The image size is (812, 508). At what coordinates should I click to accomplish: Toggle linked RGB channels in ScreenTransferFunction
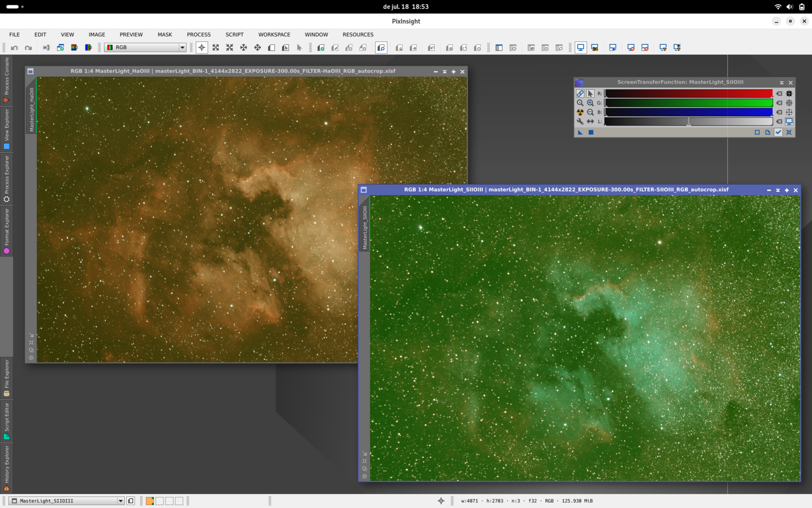[580, 93]
